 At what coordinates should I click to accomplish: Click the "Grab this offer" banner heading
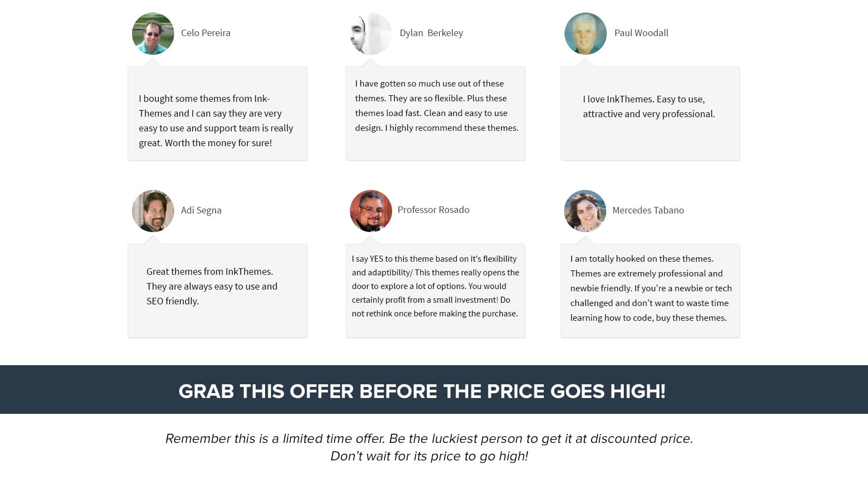point(422,391)
